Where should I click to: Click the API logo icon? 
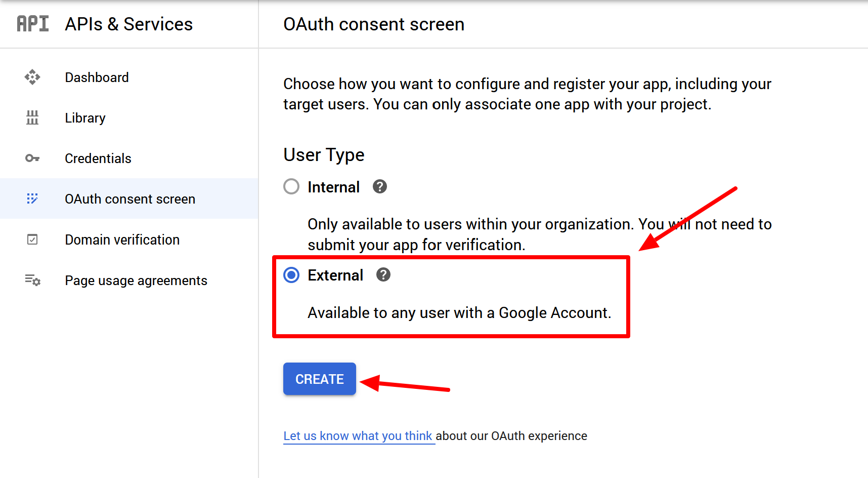point(33,24)
